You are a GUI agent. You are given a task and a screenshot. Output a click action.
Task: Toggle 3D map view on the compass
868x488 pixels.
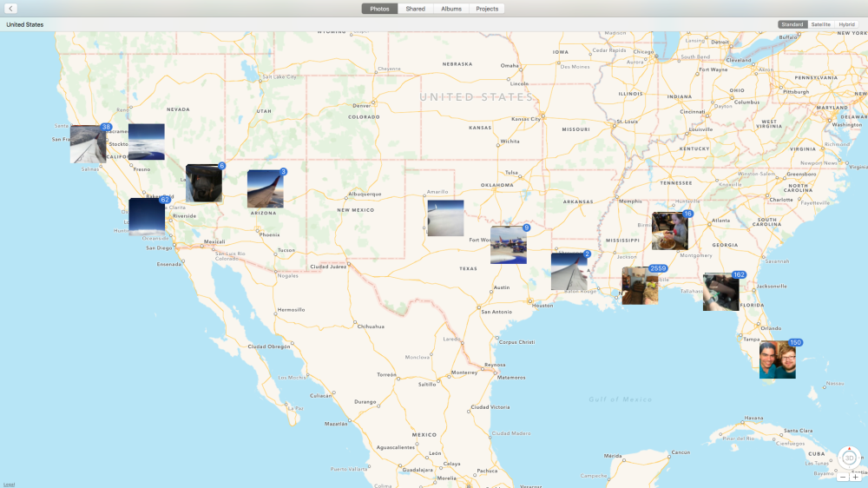tap(849, 458)
